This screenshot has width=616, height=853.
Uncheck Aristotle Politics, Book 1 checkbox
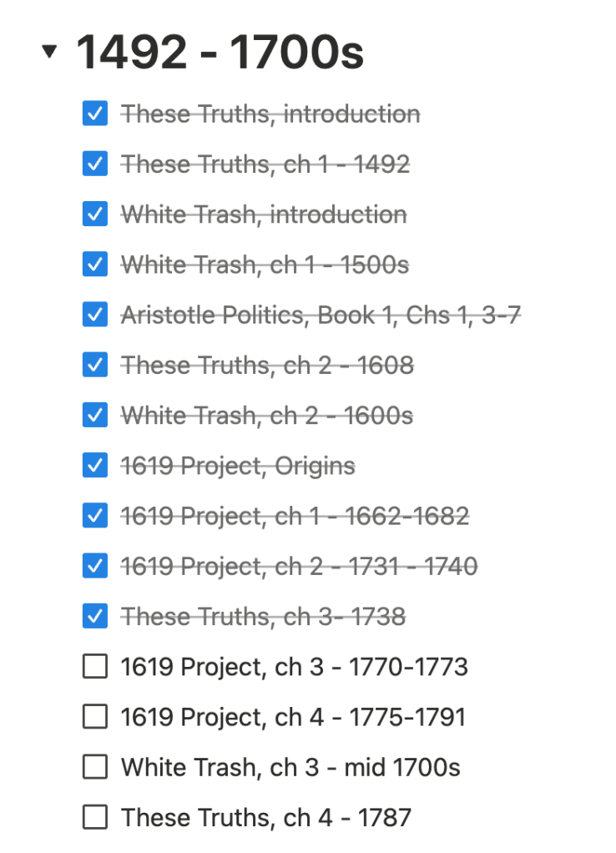[95, 315]
